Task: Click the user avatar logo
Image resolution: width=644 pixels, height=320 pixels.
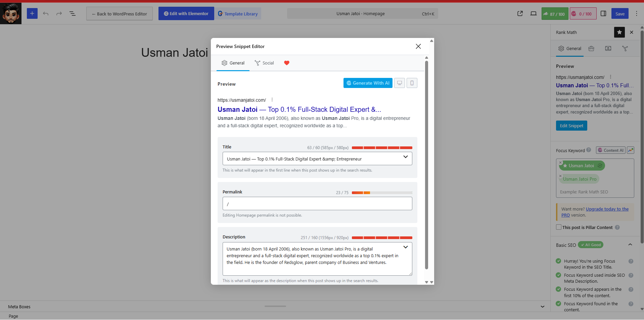Action: [11, 13]
